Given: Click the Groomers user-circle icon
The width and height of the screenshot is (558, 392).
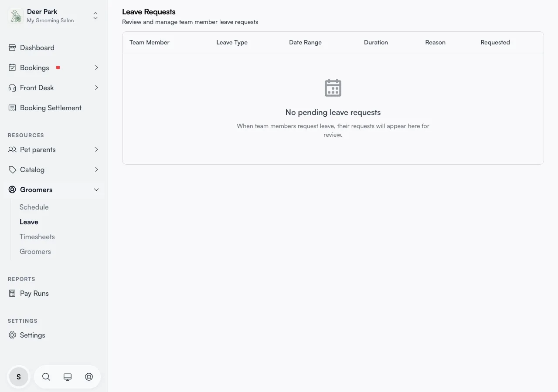Looking at the screenshot, I should (x=12, y=189).
